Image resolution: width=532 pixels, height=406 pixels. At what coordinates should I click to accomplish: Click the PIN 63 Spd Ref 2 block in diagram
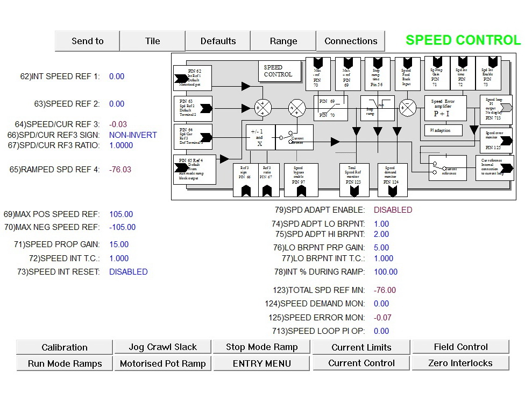pyautogui.click(x=193, y=108)
